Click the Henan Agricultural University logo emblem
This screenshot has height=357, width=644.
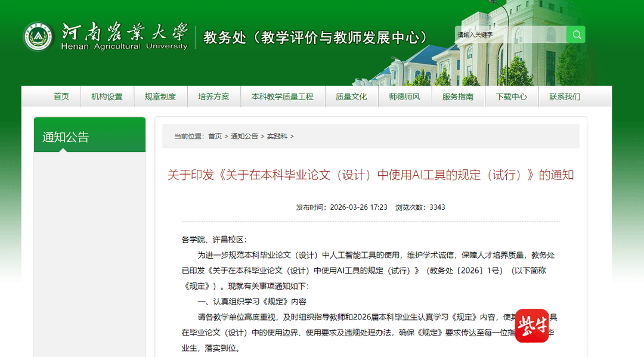38,35
